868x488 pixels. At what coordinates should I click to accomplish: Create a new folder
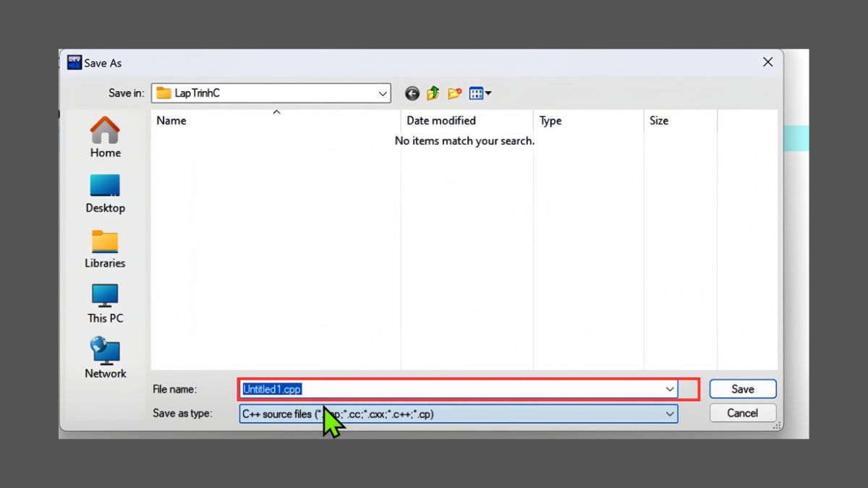(454, 93)
